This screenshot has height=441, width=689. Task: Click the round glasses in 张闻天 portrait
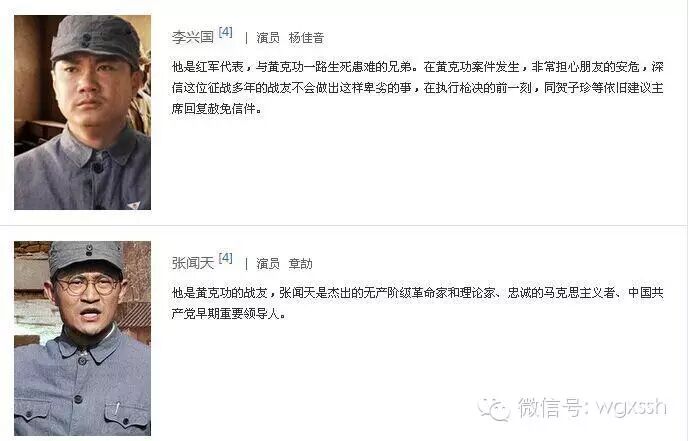(87, 286)
